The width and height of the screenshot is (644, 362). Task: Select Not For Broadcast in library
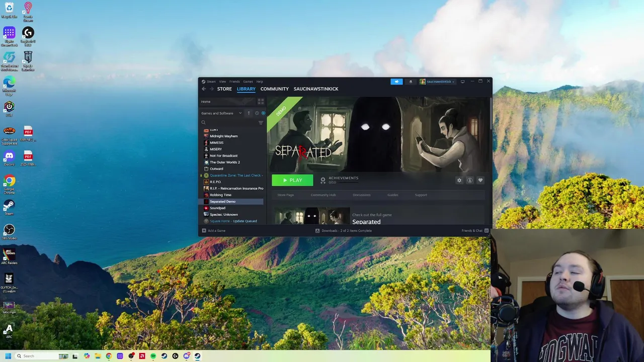tap(231, 156)
